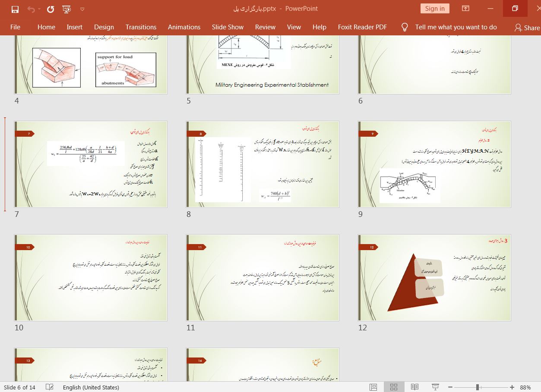Click the Repeat (redo) circular arrow icon

point(51,9)
